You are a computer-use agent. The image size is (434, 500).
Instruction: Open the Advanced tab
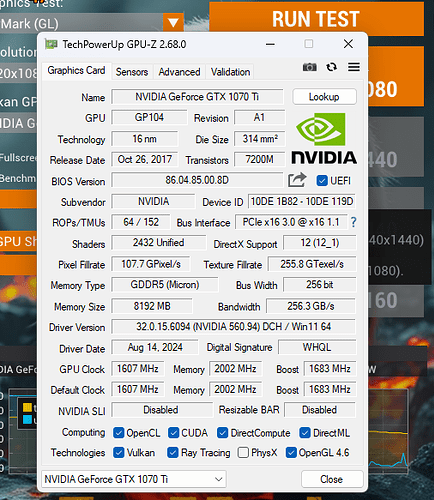coord(179,72)
